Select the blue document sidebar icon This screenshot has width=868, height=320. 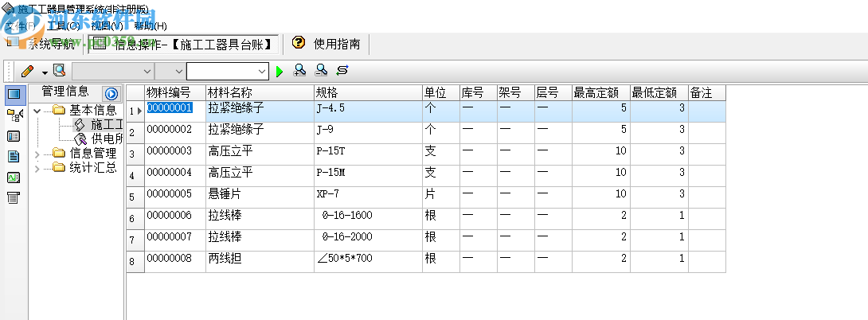tap(14, 157)
